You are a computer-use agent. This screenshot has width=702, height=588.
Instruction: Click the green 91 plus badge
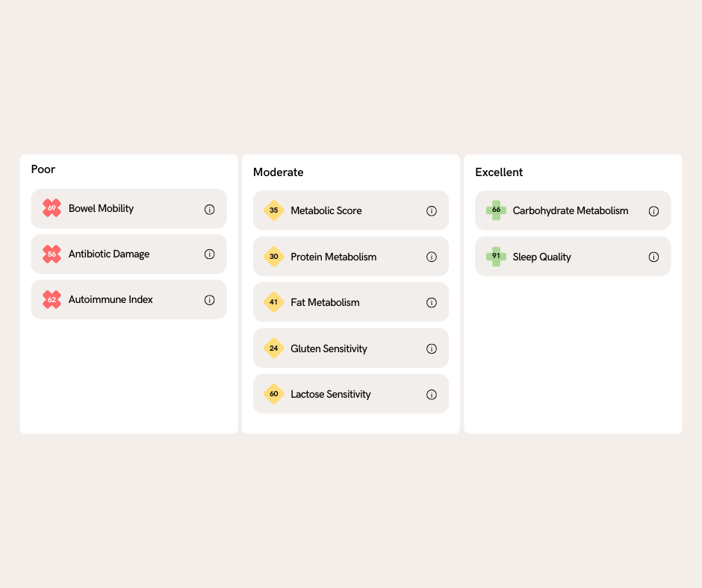point(496,257)
